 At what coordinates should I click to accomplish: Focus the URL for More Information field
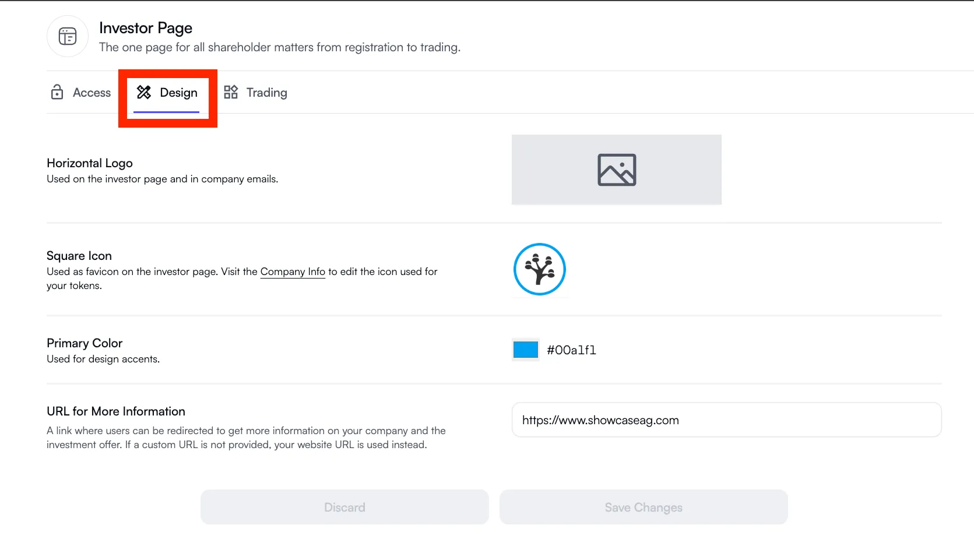pyautogui.click(x=726, y=420)
